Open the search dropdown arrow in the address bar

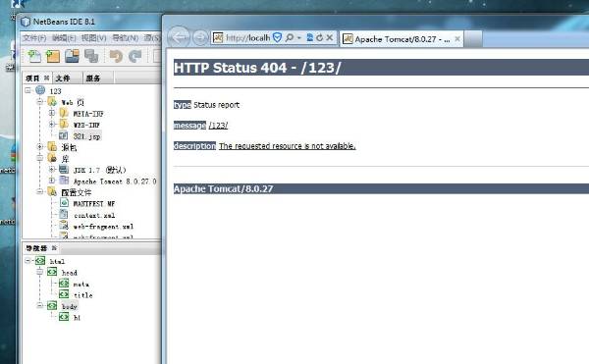tap(299, 38)
